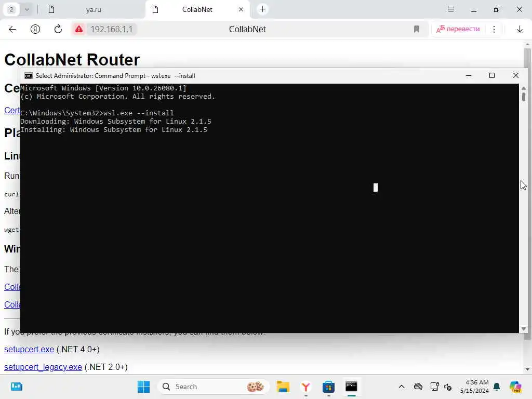Go back with the browser back arrow
This screenshot has height=399, width=532.
click(x=12, y=29)
